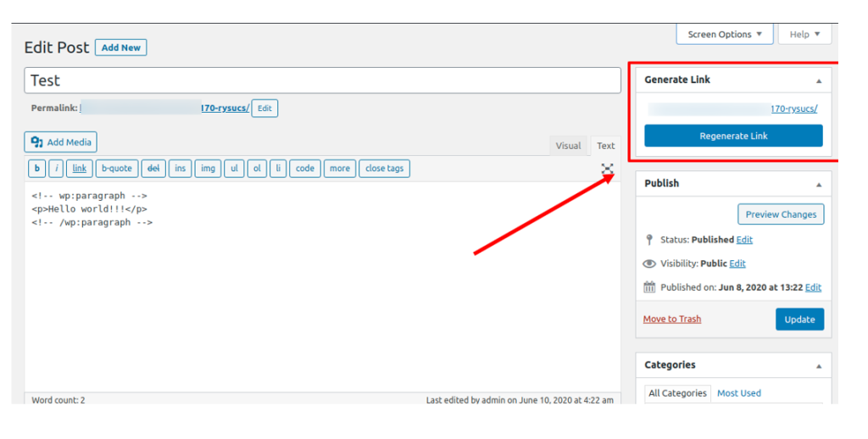
Task: Collapse the Publish panel
Action: point(819,185)
